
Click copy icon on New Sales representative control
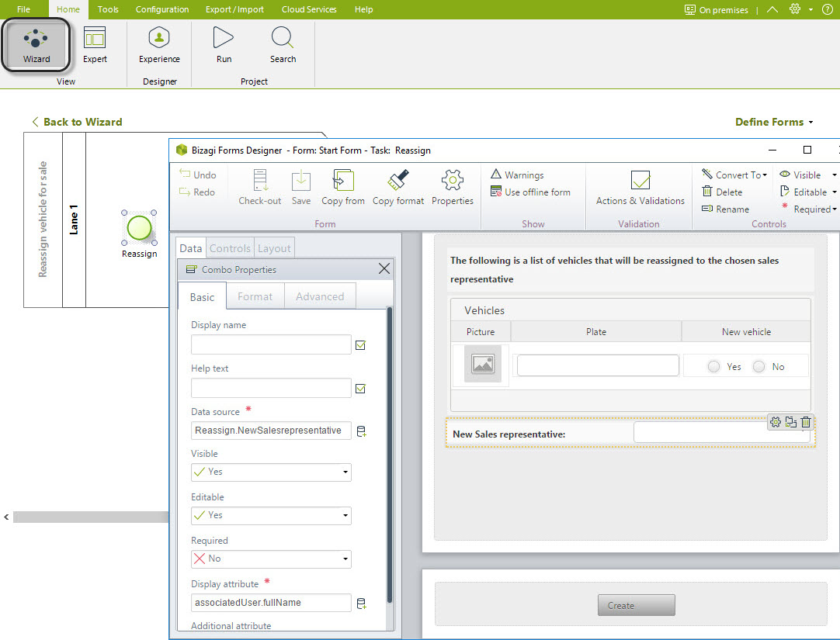[791, 422]
